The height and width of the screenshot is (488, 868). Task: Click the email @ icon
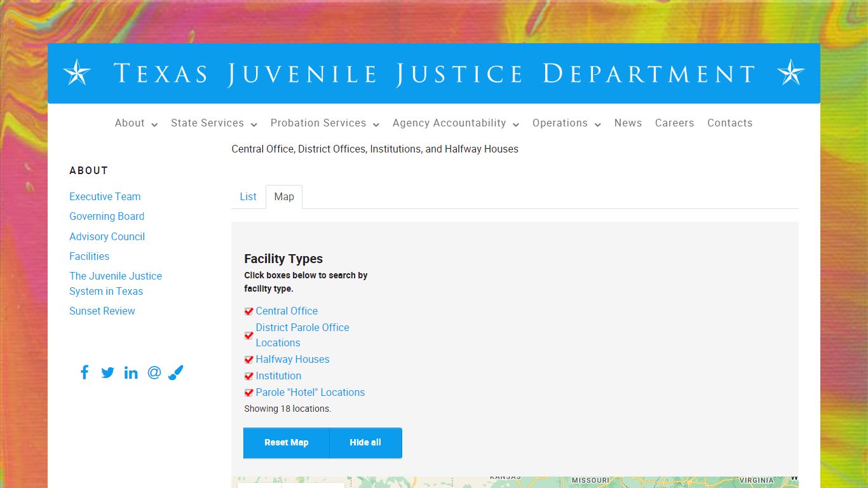pos(154,372)
